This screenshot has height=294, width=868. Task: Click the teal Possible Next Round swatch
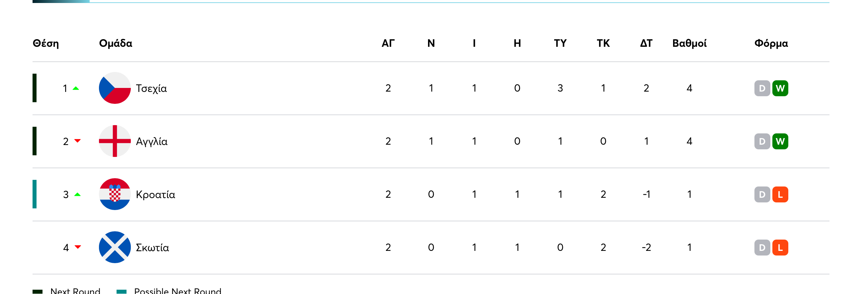[x=121, y=291]
